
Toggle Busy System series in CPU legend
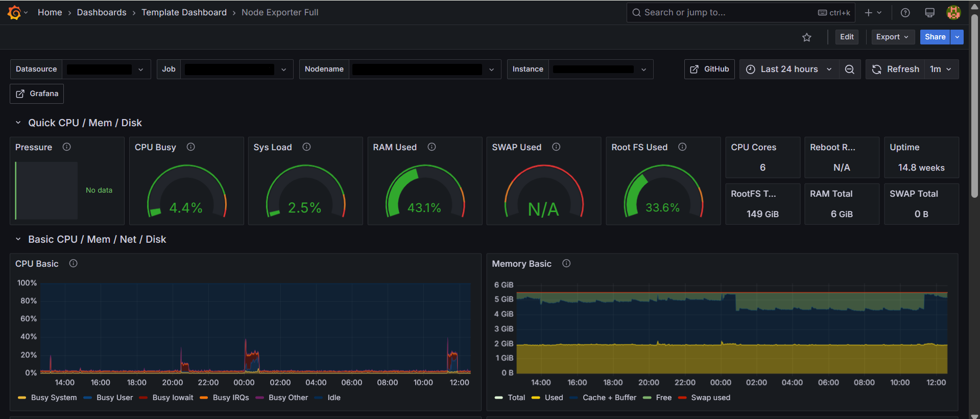point(54,398)
